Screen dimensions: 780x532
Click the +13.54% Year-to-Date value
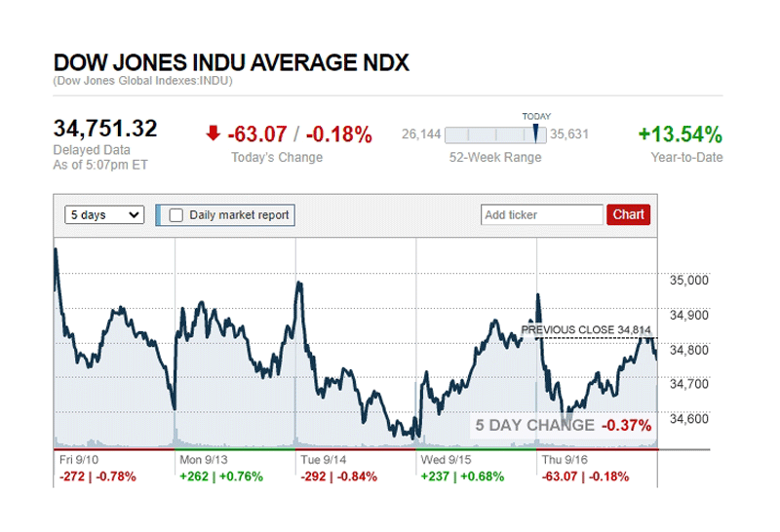pos(680,133)
